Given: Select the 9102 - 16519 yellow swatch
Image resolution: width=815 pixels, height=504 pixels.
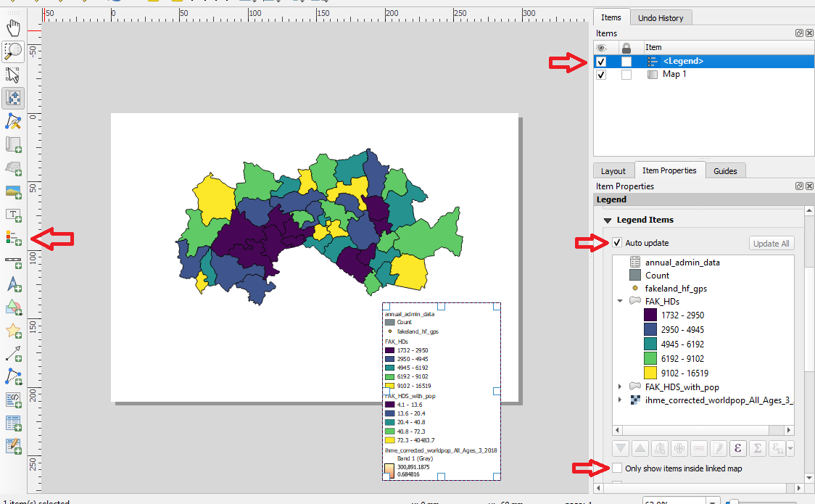Looking at the screenshot, I should click(x=650, y=373).
